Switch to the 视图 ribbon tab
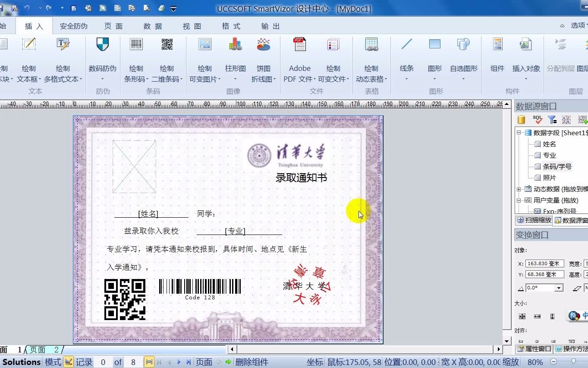 tap(192, 26)
